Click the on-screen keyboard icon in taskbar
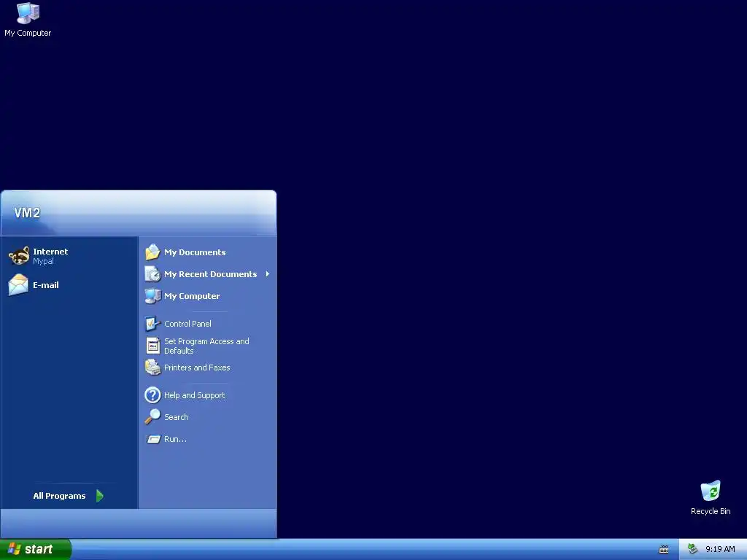 [664, 550]
